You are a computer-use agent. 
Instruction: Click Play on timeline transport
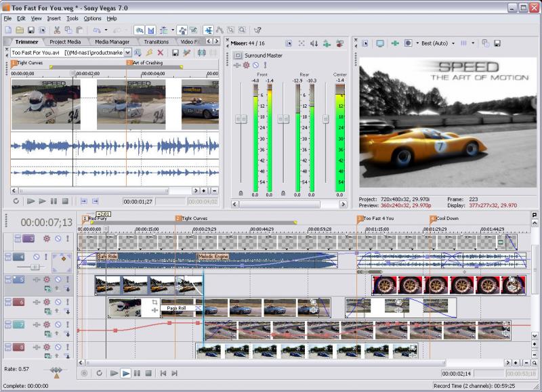(126, 373)
